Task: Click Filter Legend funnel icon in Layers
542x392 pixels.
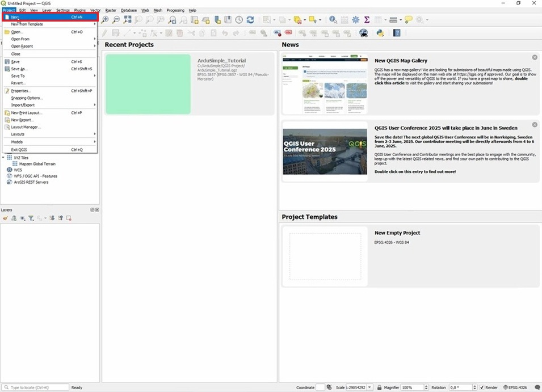Action: pos(31,218)
